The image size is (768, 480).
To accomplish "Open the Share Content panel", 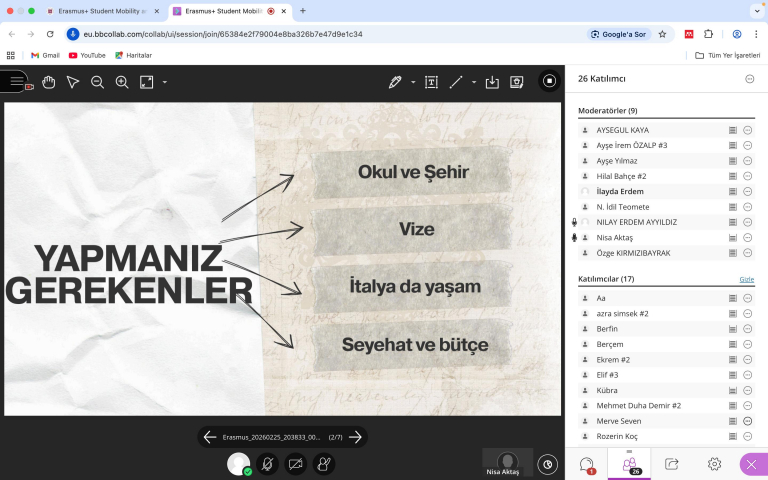I will (x=671, y=464).
